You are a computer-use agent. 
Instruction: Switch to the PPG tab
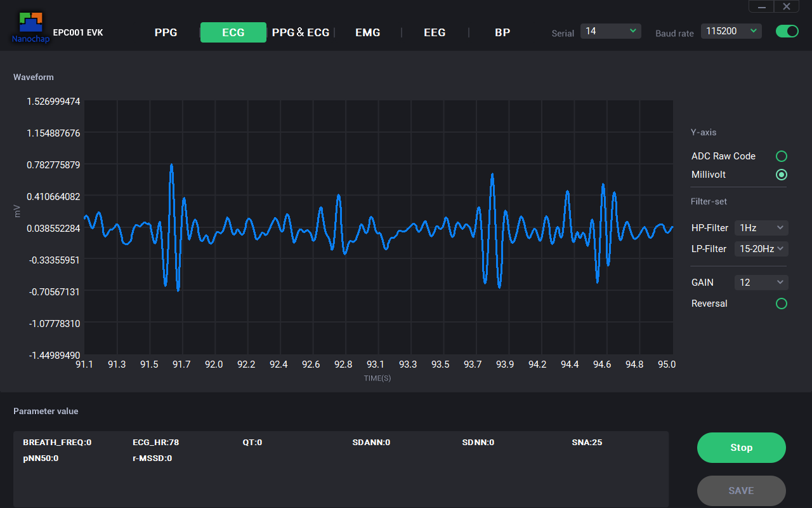point(166,32)
